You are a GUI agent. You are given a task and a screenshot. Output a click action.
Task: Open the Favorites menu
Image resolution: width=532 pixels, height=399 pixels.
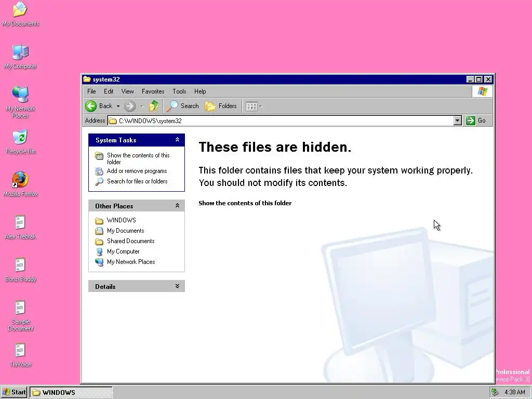click(x=153, y=91)
